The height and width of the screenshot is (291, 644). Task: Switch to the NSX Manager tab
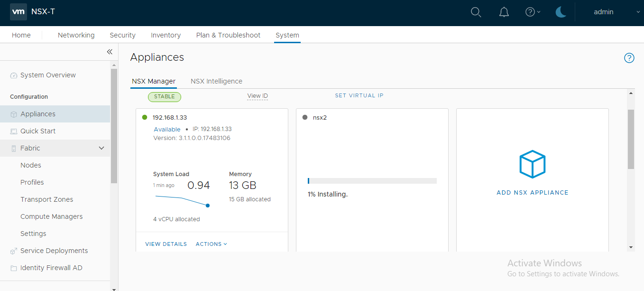point(154,81)
